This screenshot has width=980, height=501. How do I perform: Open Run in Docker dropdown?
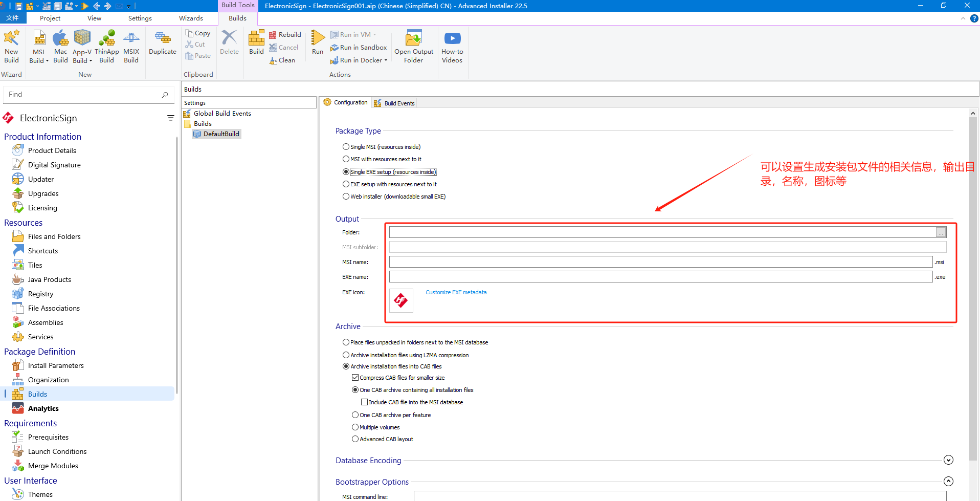pos(386,60)
